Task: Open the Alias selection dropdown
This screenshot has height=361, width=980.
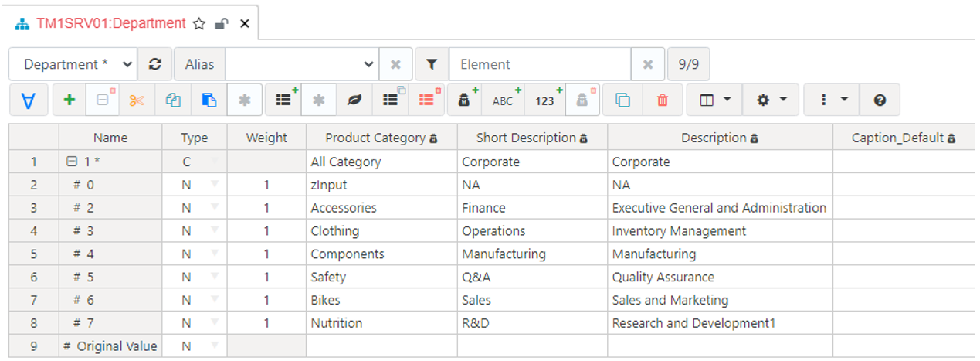Action: tap(301, 65)
